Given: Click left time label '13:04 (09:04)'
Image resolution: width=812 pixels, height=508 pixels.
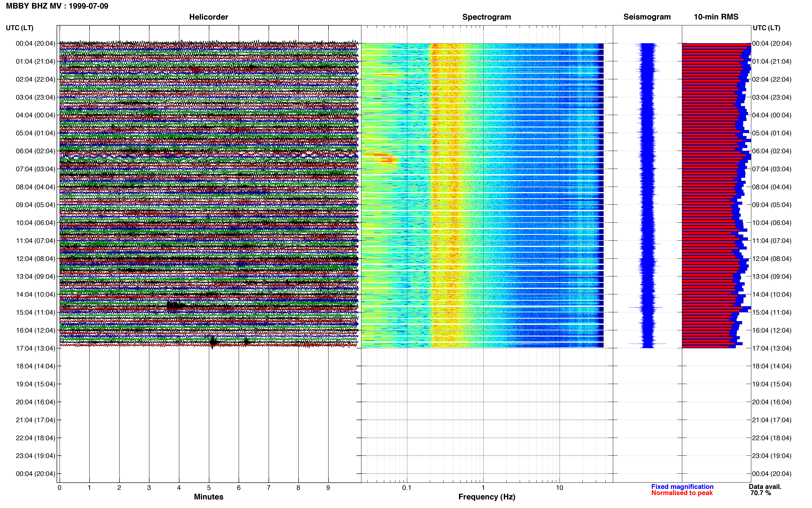Looking at the screenshot, I should click(35, 277).
